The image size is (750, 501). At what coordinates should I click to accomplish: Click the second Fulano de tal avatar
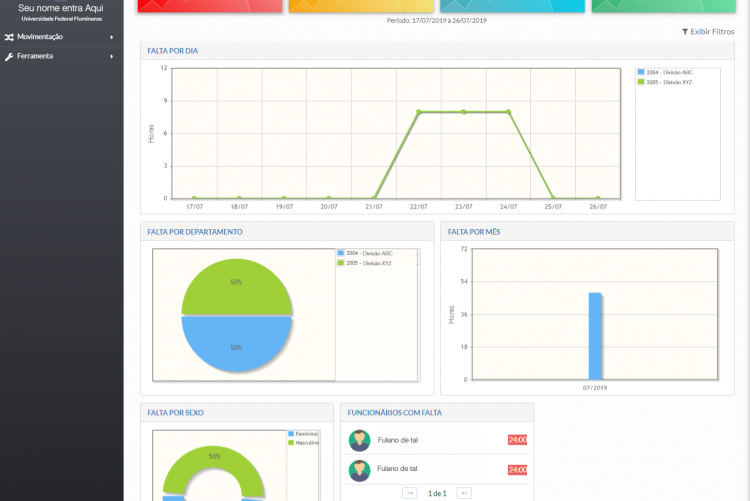(x=359, y=470)
